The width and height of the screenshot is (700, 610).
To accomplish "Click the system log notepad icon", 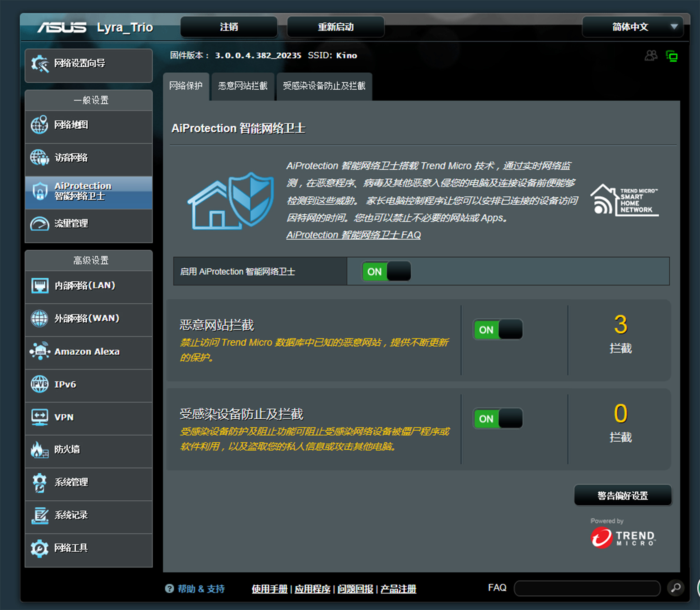I will click(39, 515).
